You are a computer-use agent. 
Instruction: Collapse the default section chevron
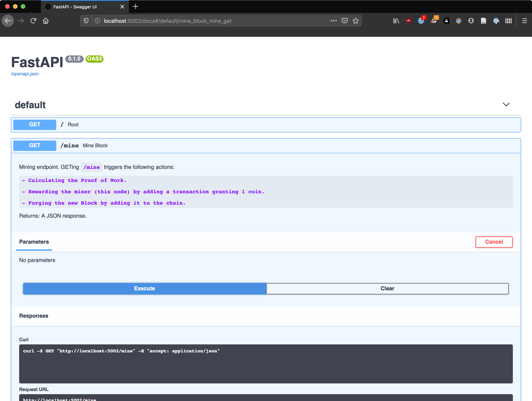pos(506,104)
